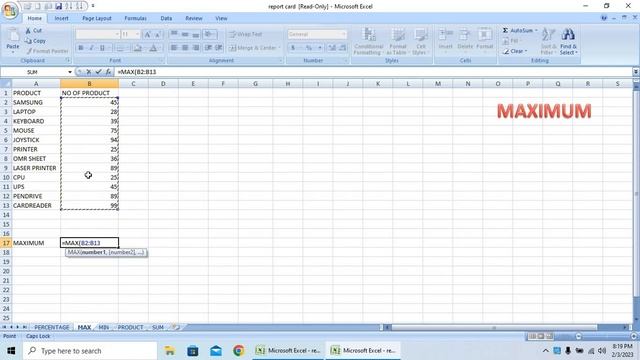Click Increase Font Size icon
This screenshot has height=360, width=640.
click(147, 34)
